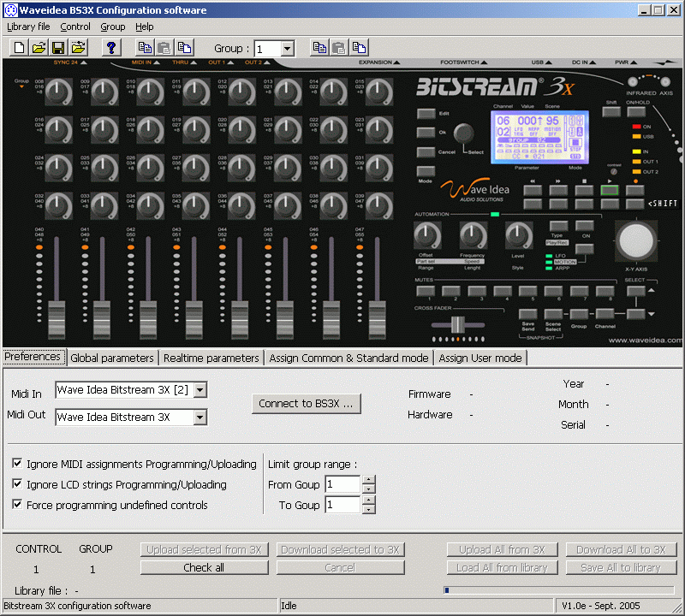Click the blue question mark Help icon

(x=111, y=48)
